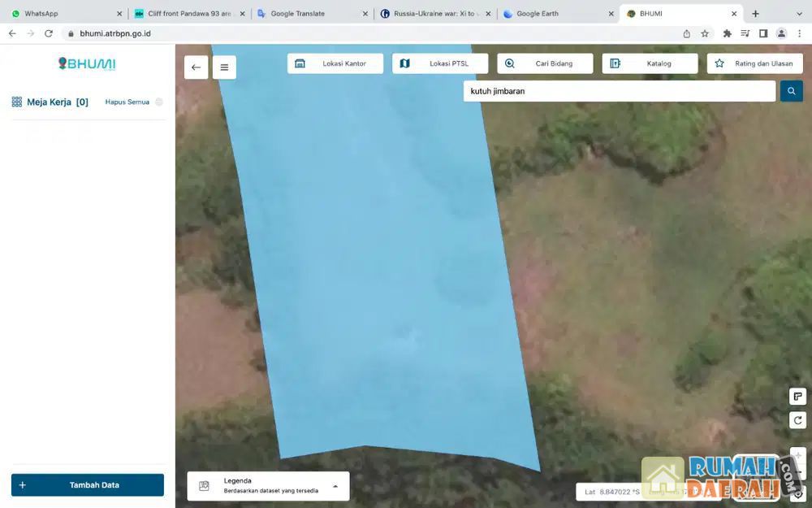Click the Tambah Data button

[88, 485]
